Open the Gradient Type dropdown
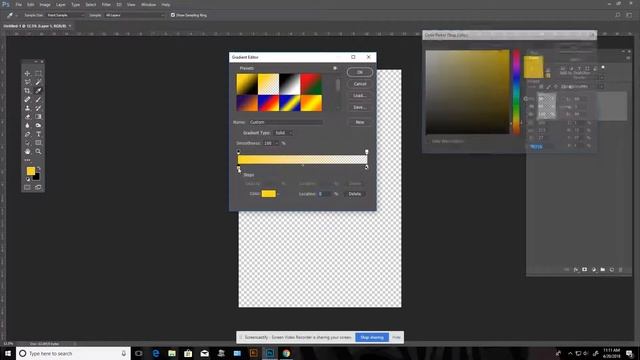 [x=283, y=133]
